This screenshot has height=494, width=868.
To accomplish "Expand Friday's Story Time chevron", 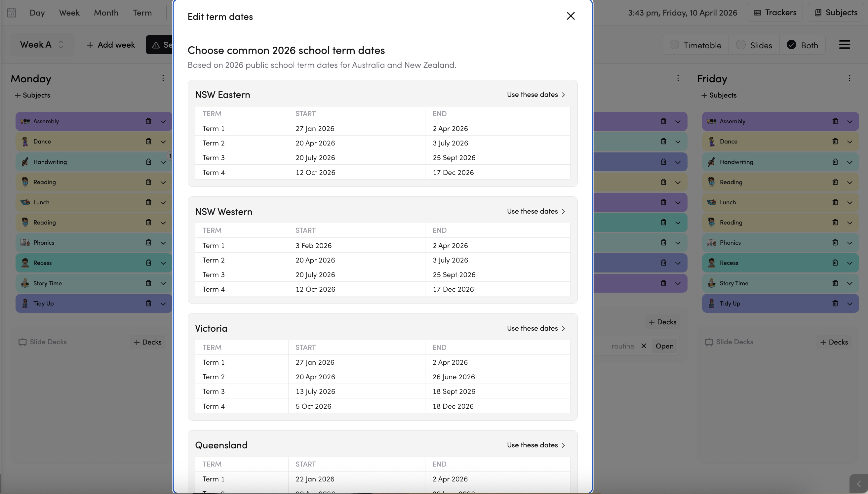I will coord(849,283).
